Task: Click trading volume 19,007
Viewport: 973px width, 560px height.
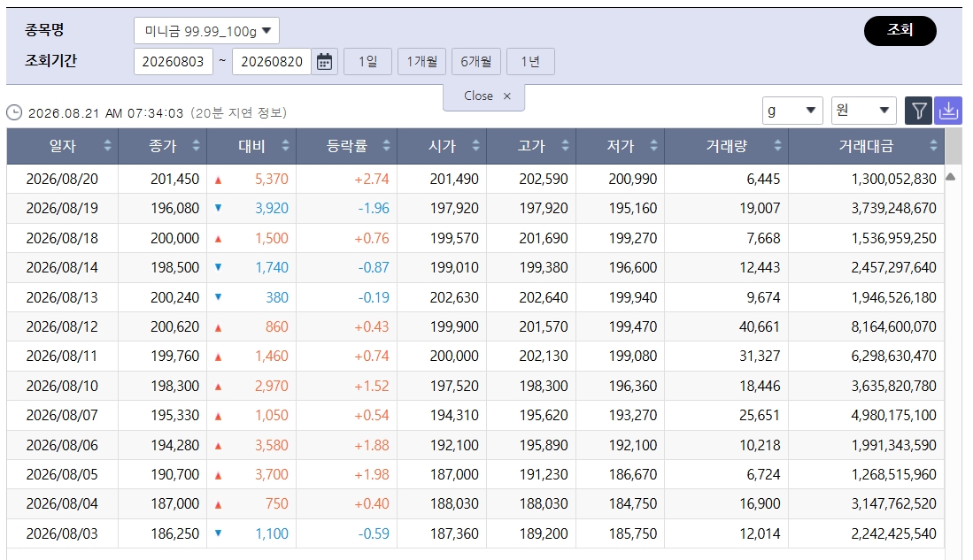Action: 760,209
